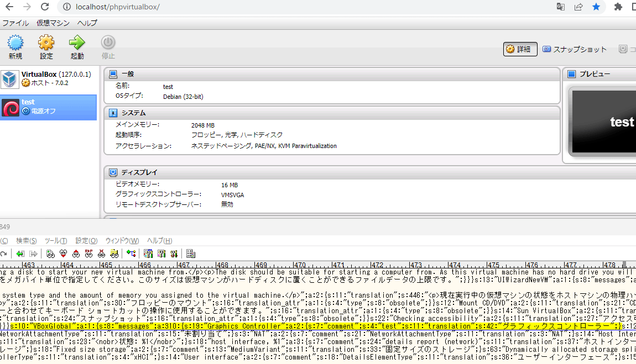
Task: Click the site info icon in address bar
Action: click(66, 7)
